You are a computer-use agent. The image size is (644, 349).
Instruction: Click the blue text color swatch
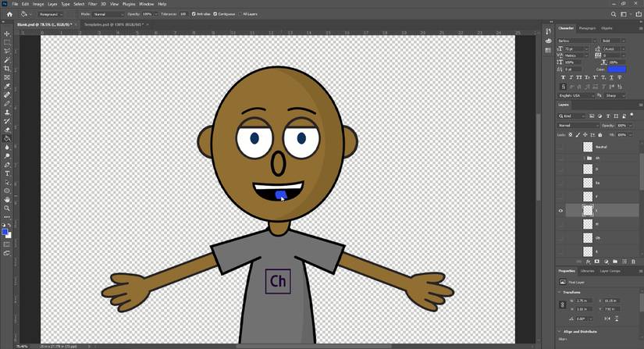pyautogui.click(x=617, y=69)
